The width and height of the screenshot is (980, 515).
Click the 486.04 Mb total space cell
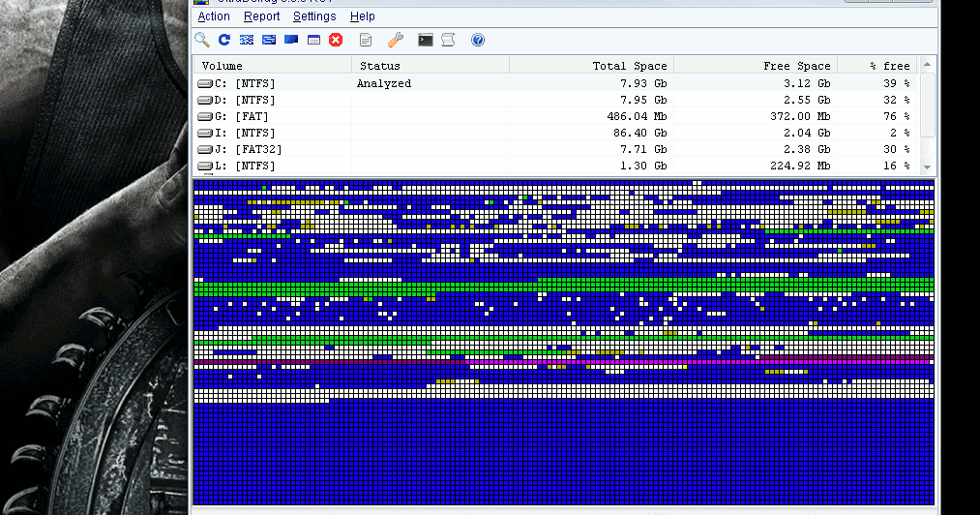[637, 116]
